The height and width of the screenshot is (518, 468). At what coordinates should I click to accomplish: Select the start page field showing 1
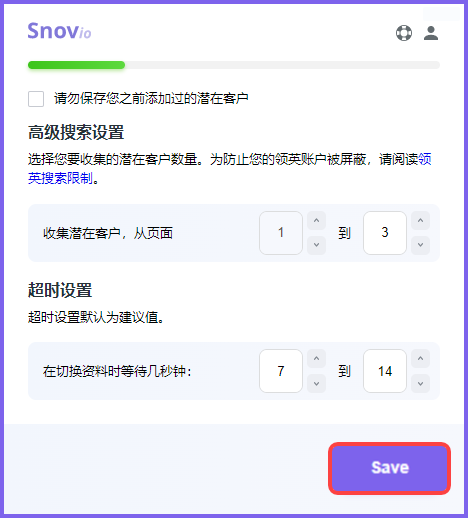pos(281,233)
